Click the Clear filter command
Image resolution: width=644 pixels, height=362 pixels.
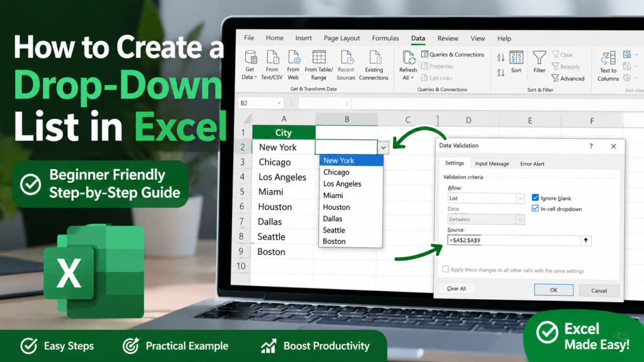coord(562,55)
